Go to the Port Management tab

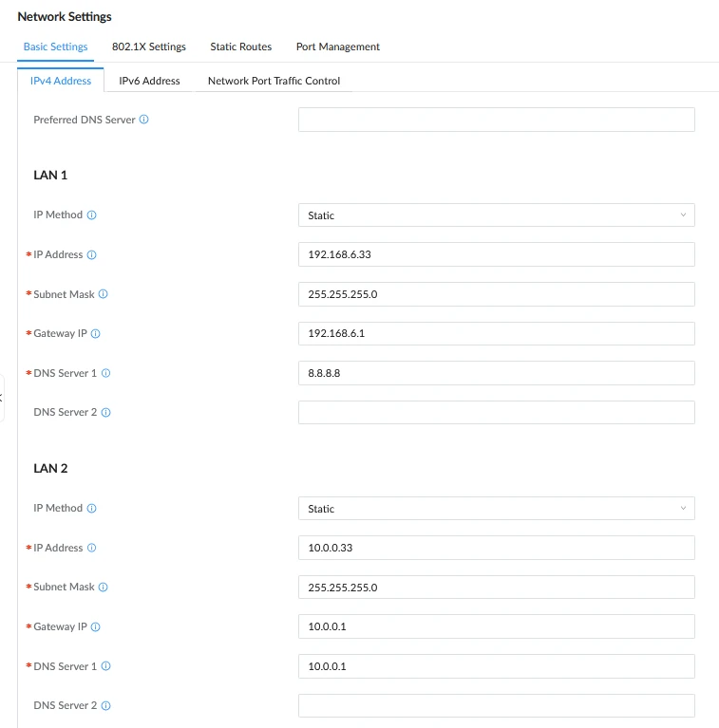coord(338,47)
